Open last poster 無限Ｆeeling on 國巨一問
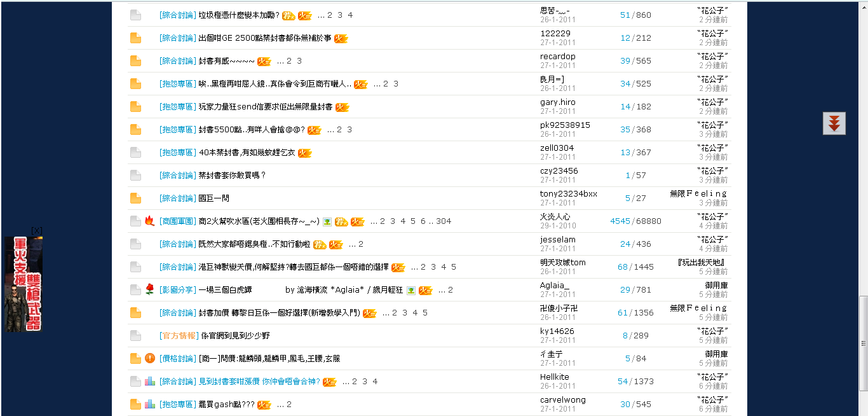This screenshot has width=868, height=416. (698, 194)
